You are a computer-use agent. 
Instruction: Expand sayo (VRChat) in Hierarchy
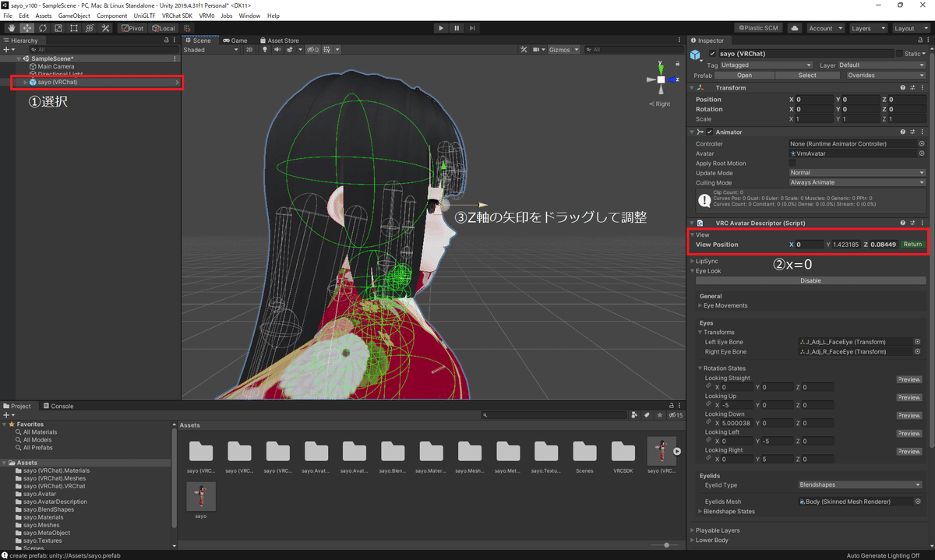[26, 82]
